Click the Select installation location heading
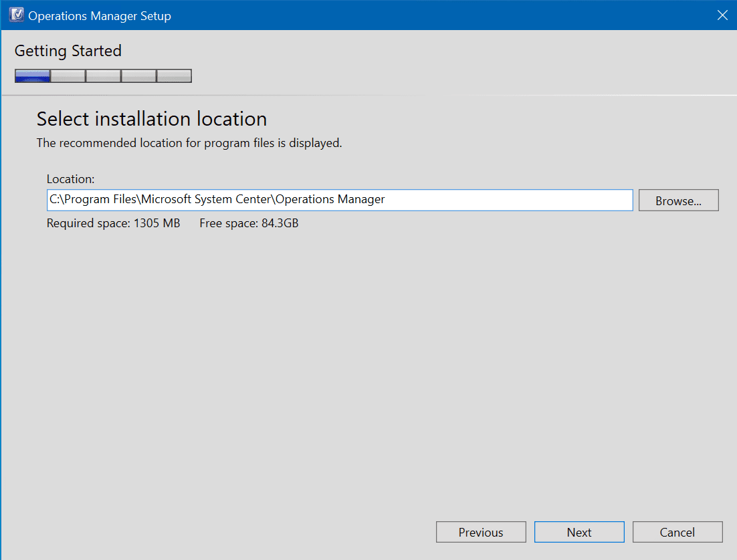The width and height of the screenshot is (737, 560). click(151, 119)
